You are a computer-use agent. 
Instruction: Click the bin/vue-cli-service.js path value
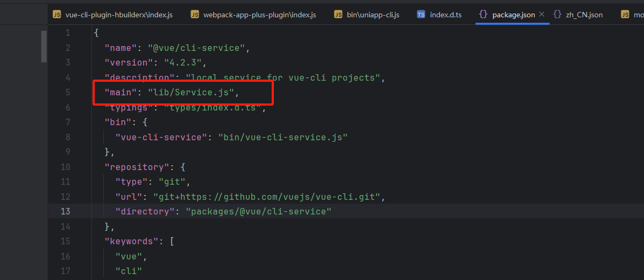pos(282,138)
